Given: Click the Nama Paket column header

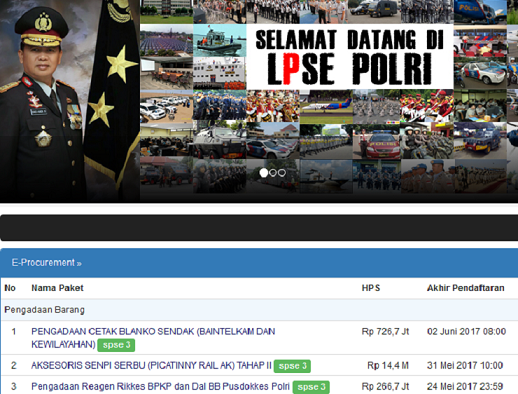Looking at the screenshot, I should tap(57, 288).
